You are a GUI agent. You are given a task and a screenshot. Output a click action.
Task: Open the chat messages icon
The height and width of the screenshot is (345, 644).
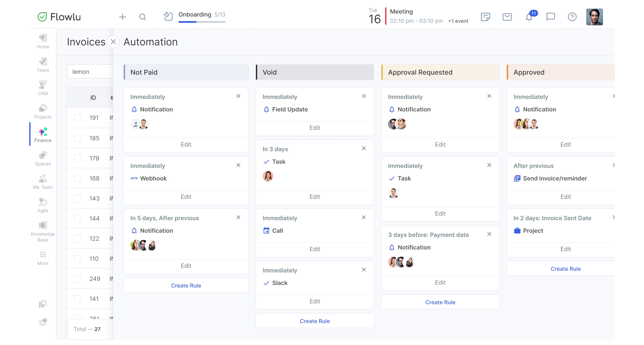coord(551,17)
